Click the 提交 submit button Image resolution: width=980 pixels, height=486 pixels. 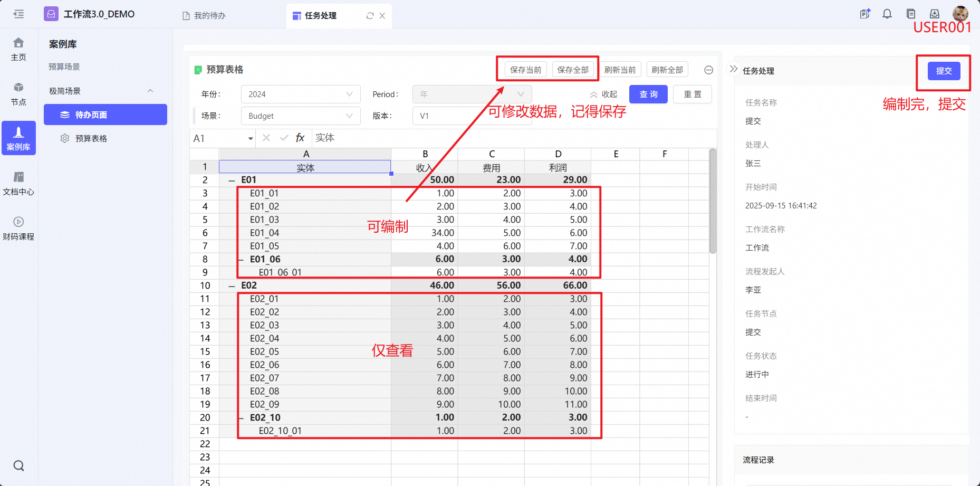[x=944, y=71]
